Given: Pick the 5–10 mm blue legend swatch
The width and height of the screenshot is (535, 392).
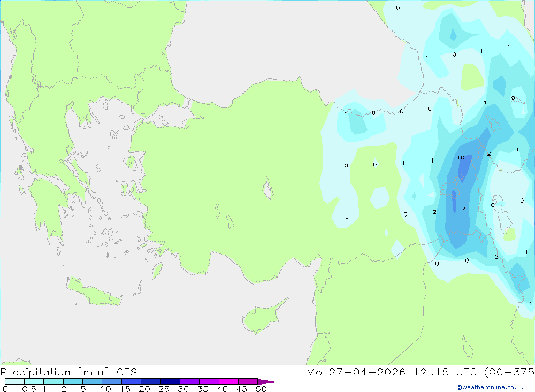Looking at the screenshot, I should coord(93,381).
